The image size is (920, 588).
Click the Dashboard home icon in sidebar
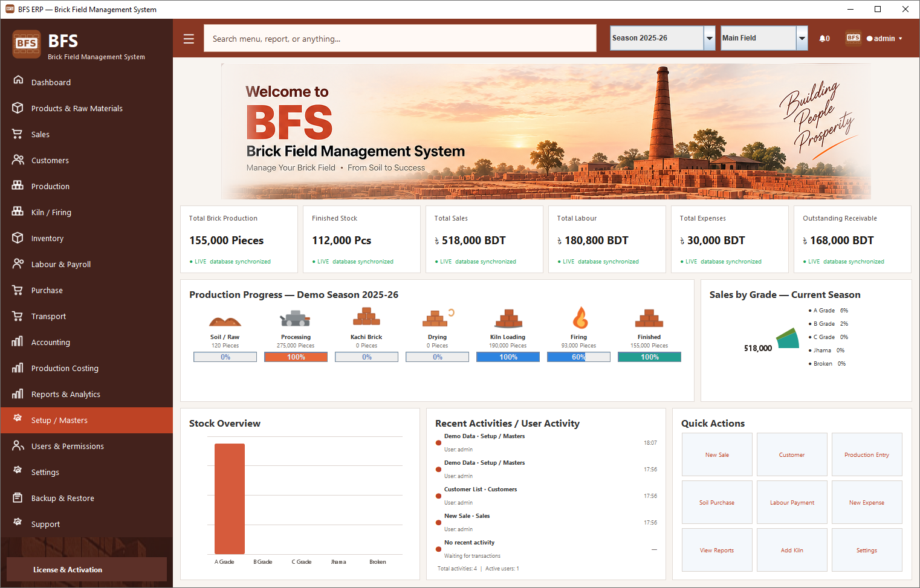coord(18,80)
